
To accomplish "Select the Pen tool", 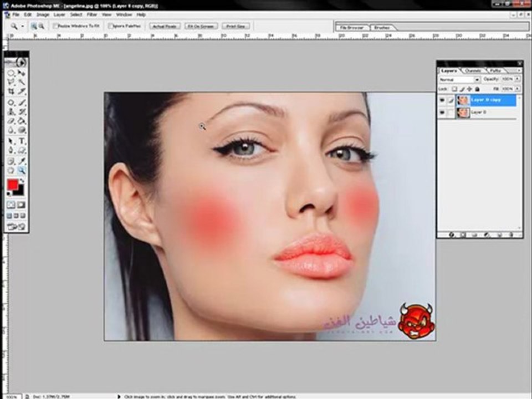I will coord(11,150).
